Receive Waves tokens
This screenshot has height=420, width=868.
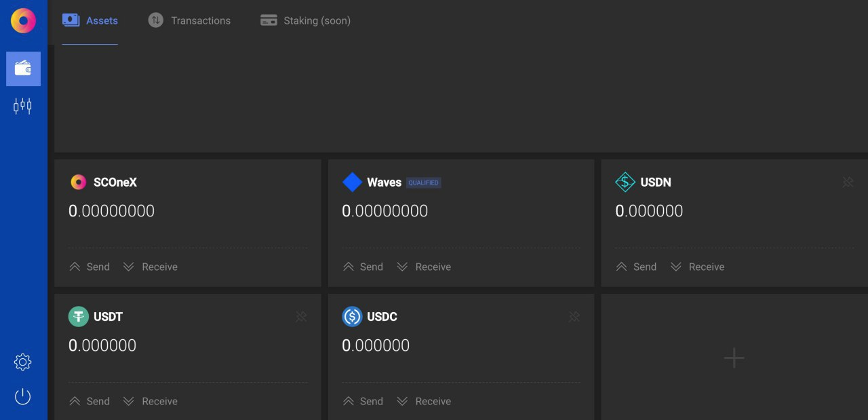coord(423,267)
